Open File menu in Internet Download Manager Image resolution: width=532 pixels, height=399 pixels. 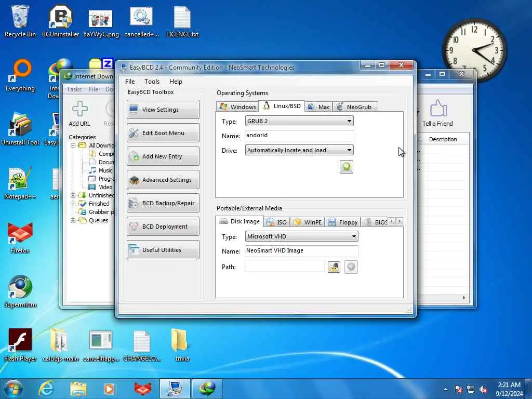pyautogui.click(x=94, y=89)
